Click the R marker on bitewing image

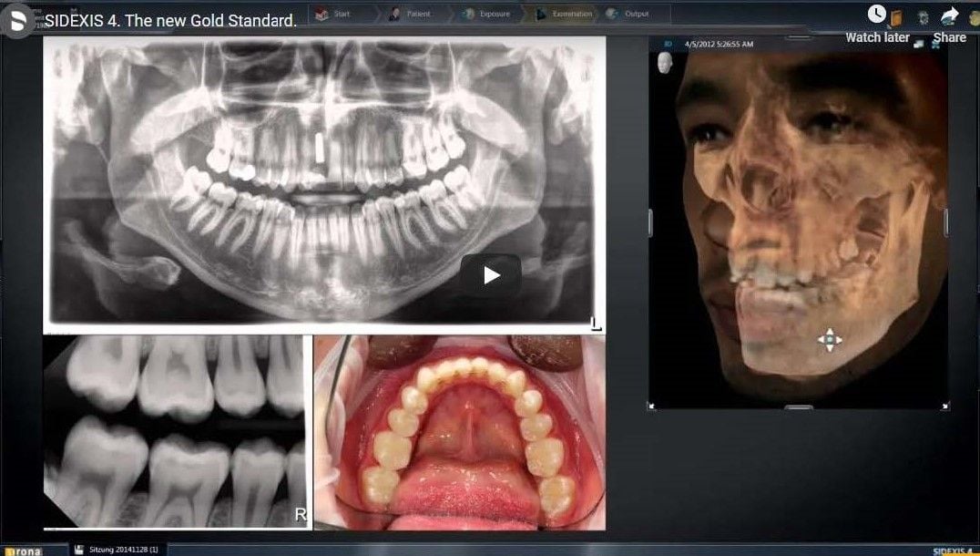point(301,515)
